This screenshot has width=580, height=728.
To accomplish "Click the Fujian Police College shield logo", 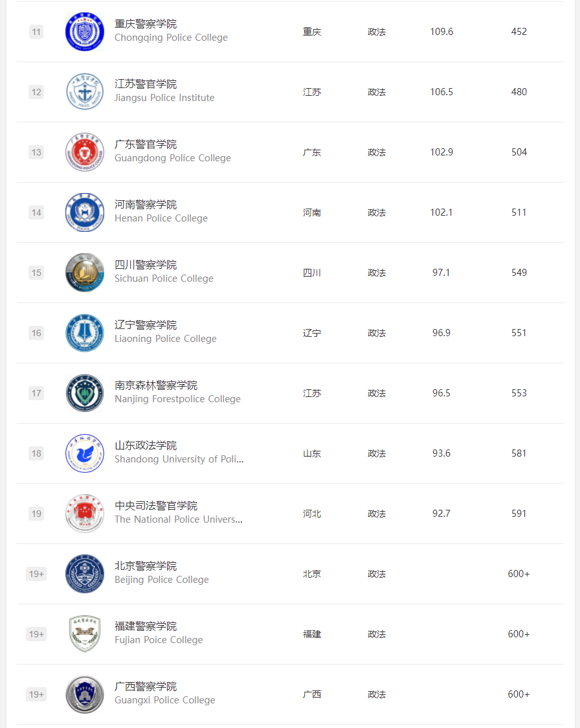I will tap(84, 633).
